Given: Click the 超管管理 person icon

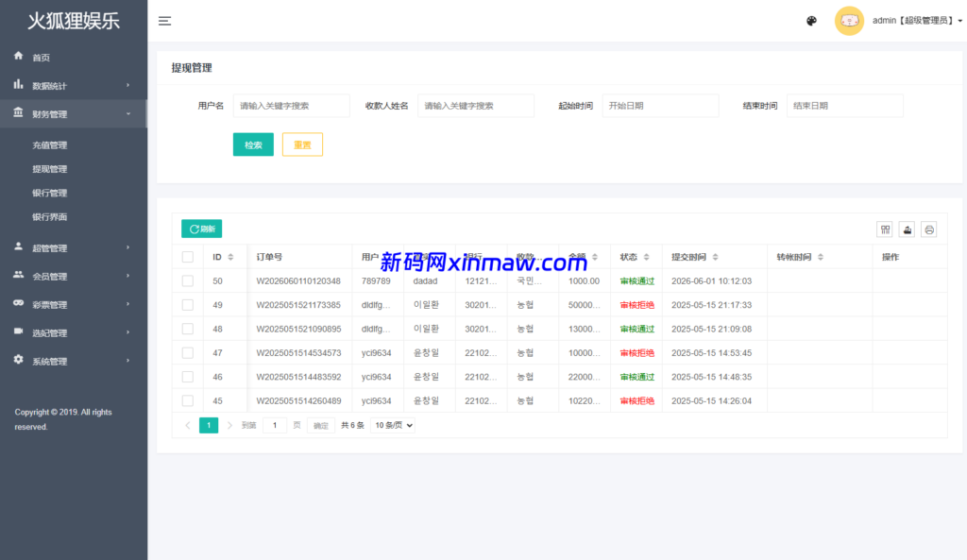Looking at the screenshot, I should [19, 246].
